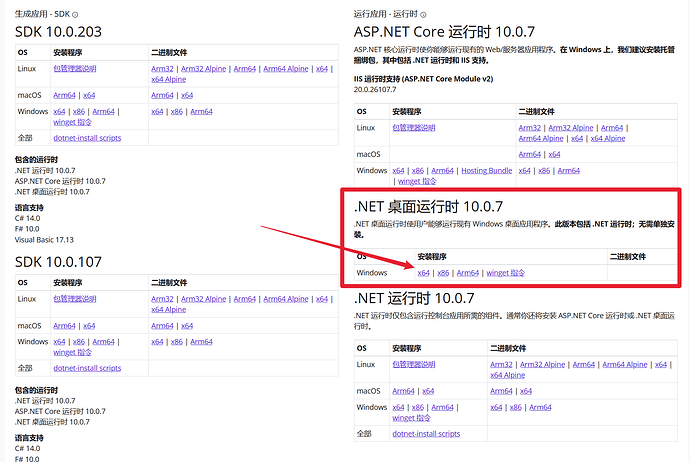Open SDK 10.0.203 Windows winget 指令 link
Image resolution: width=690 pixels, height=462 pixels.
pos(73,122)
